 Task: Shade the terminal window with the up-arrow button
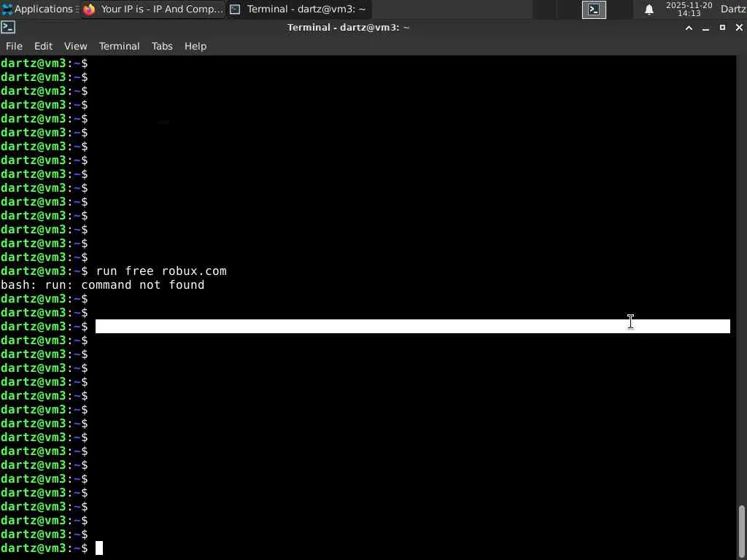pyautogui.click(x=689, y=28)
